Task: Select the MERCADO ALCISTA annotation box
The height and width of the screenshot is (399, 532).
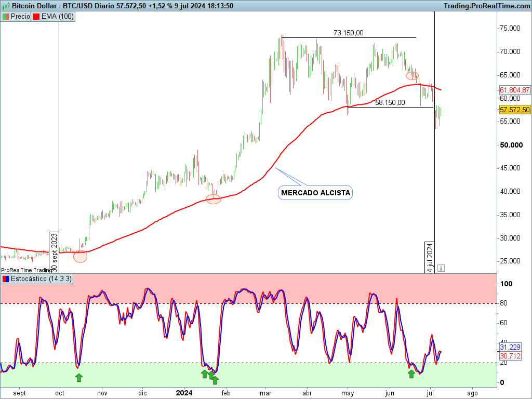Action: point(315,193)
